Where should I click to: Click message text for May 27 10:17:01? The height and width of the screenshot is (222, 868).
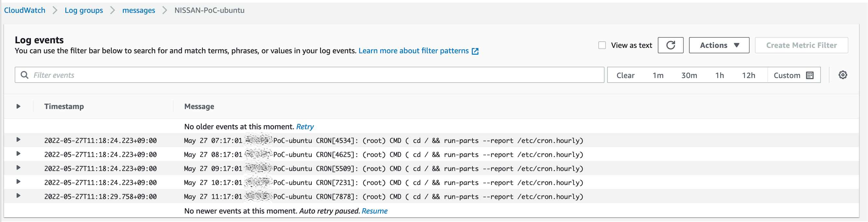[x=383, y=183]
